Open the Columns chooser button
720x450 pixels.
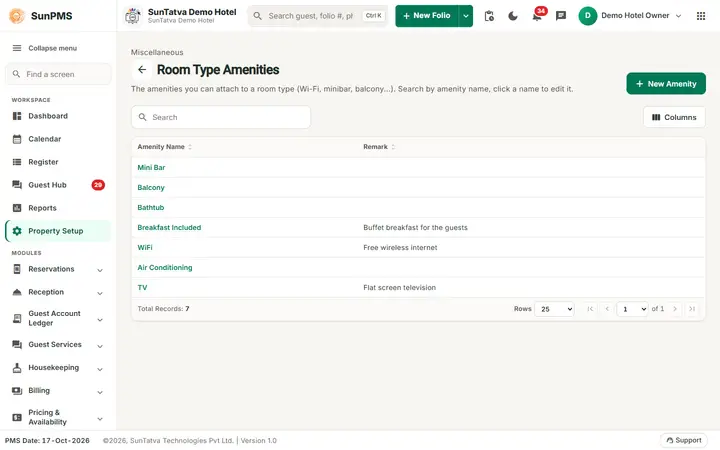[674, 118]
